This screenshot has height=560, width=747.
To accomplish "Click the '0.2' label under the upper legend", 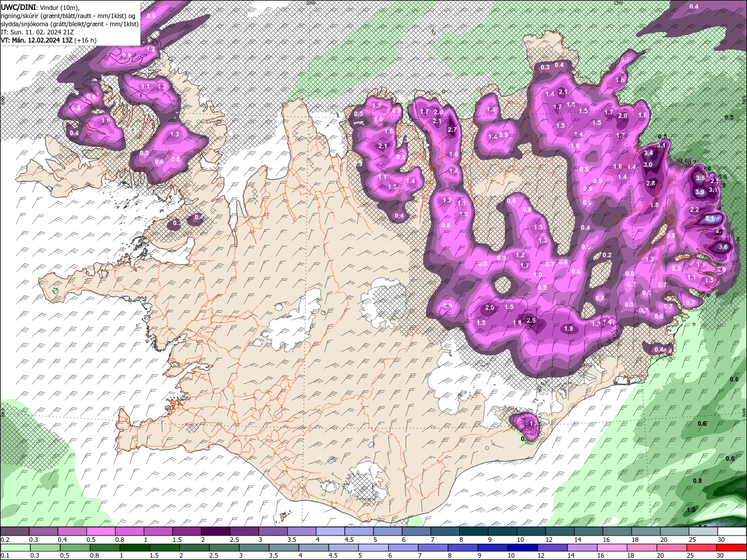I will (x=6, y=540).
